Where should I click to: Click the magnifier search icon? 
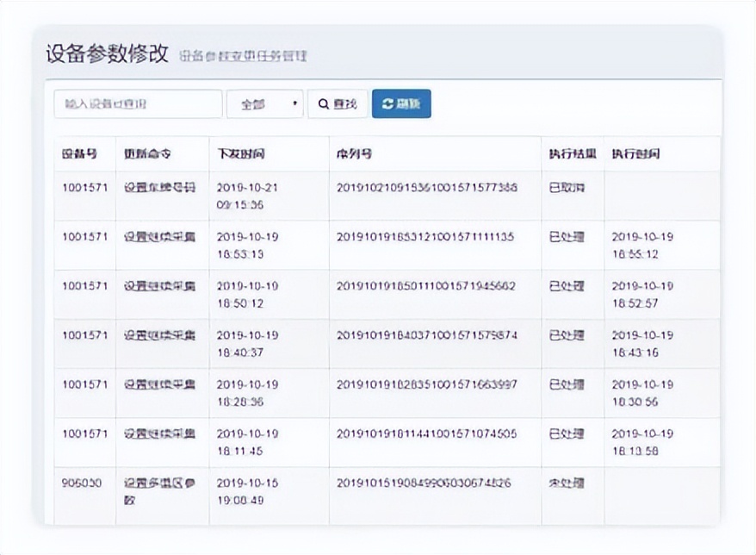[x=325, y=103]
